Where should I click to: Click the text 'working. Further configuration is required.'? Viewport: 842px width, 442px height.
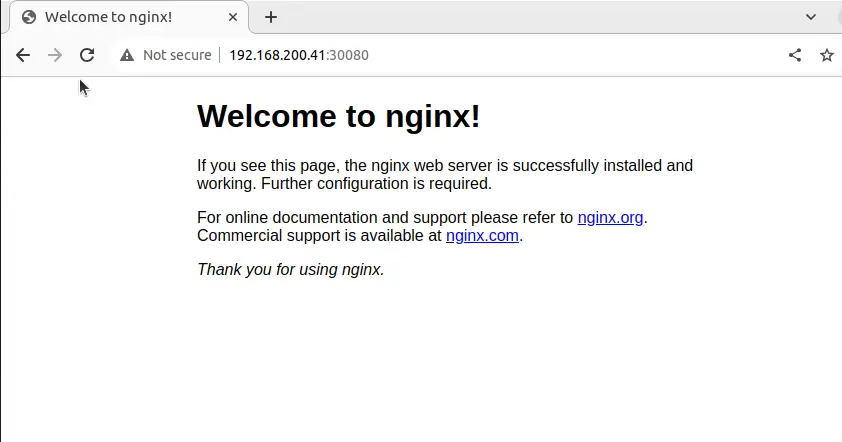tap(344, 184)
